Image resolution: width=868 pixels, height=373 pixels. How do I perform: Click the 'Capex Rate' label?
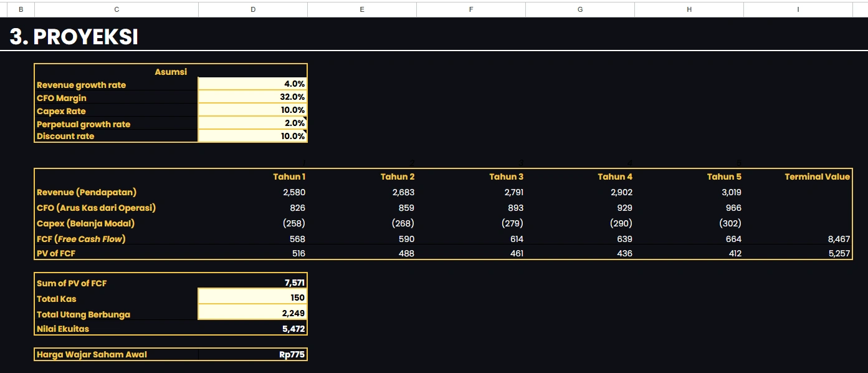(61, 111)
